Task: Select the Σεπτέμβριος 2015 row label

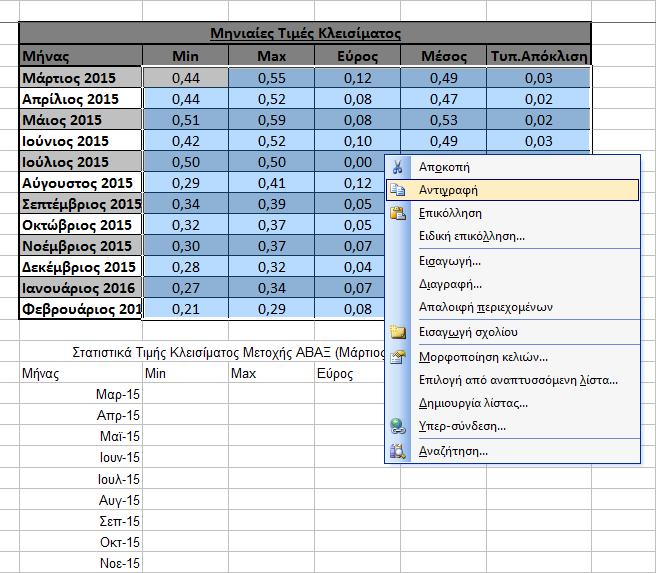Action: click(81, 204)
